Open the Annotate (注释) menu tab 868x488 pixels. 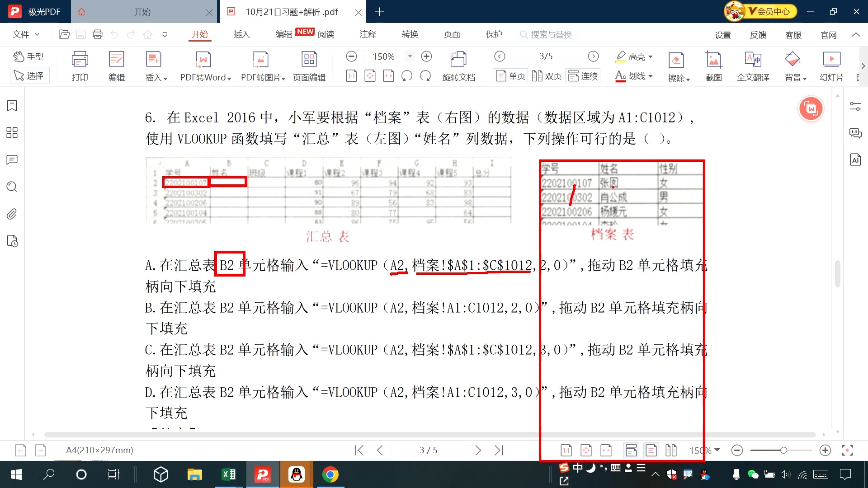point(368,34)
